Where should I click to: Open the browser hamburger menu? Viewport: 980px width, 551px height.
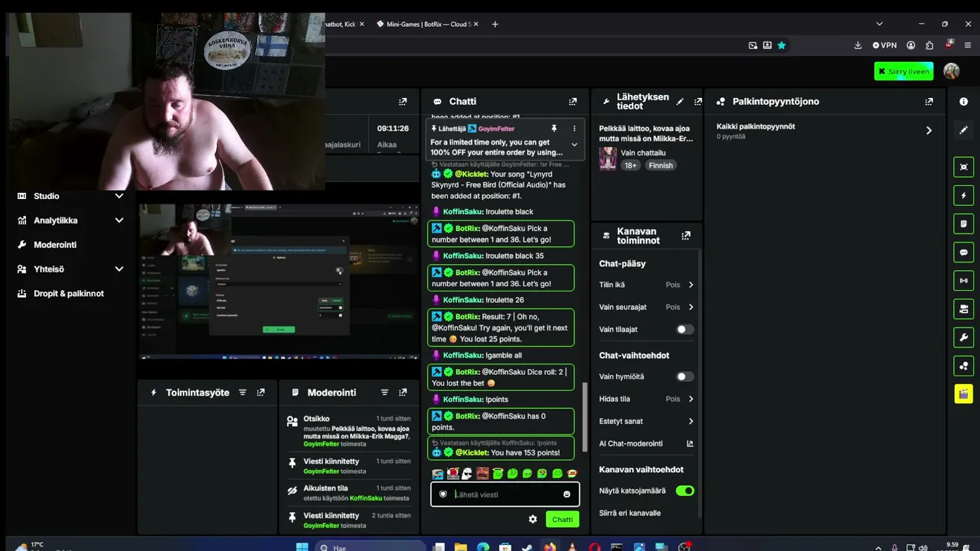tap(968, 45)
